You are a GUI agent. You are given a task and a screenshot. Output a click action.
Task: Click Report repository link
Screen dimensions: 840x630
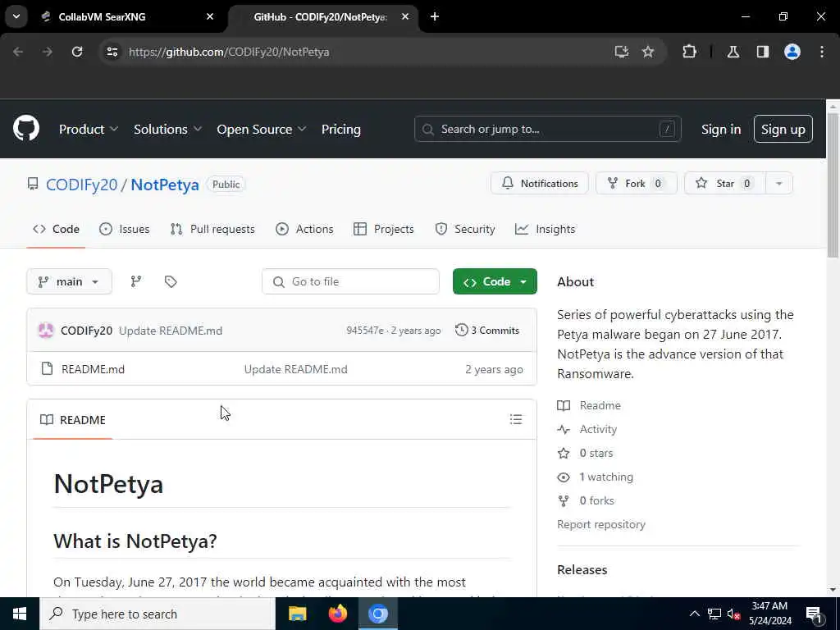point(601,524)
